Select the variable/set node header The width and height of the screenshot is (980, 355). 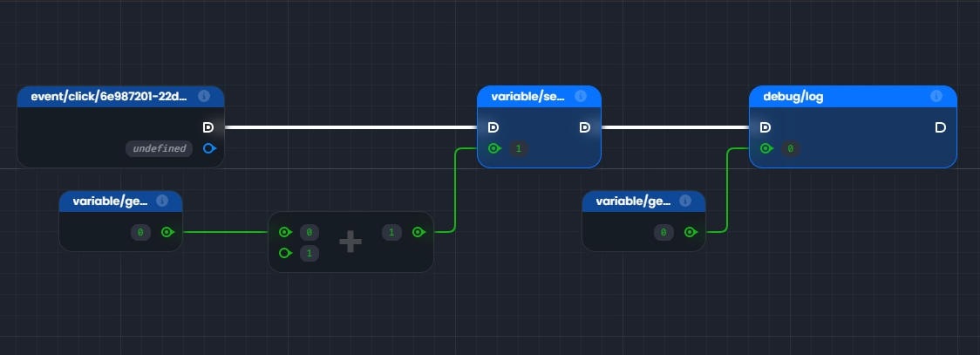point(540,96)
